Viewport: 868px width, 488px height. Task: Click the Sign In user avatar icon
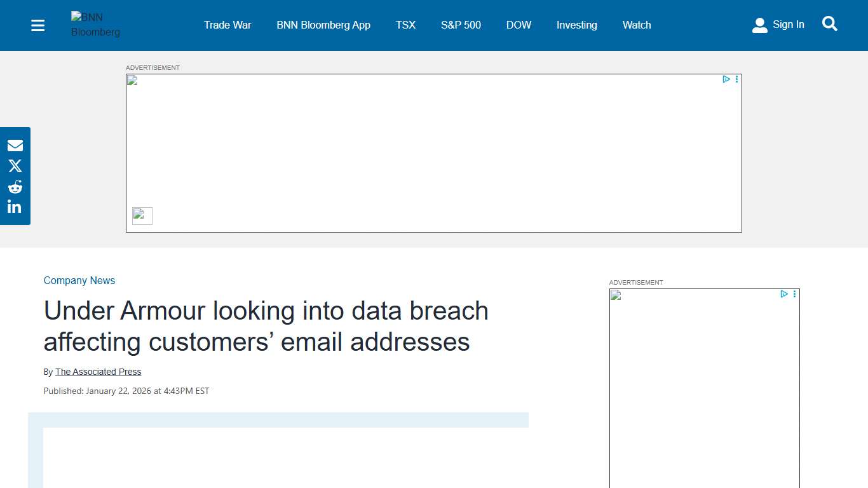pos(760,25)
